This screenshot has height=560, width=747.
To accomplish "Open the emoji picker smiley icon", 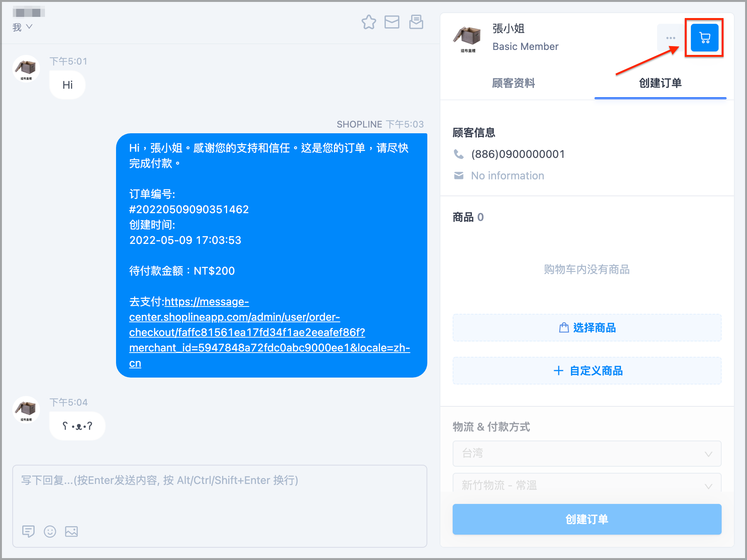I will pyautogui.click(x=50, y=531).
